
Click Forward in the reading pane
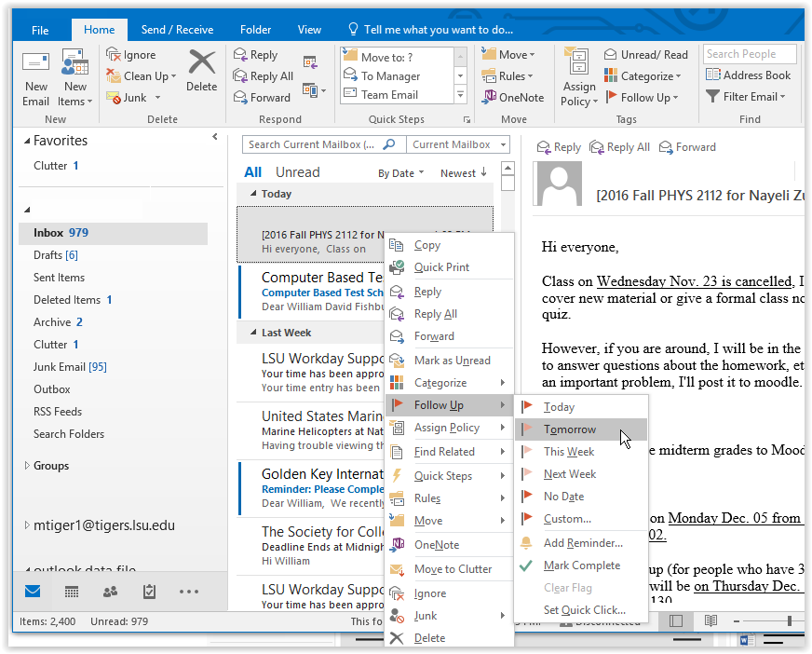tap(687, 147)
